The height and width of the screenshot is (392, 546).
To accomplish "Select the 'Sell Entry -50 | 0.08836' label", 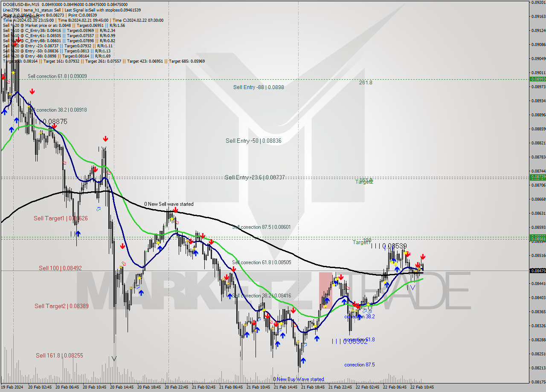I will click(253, 141).
